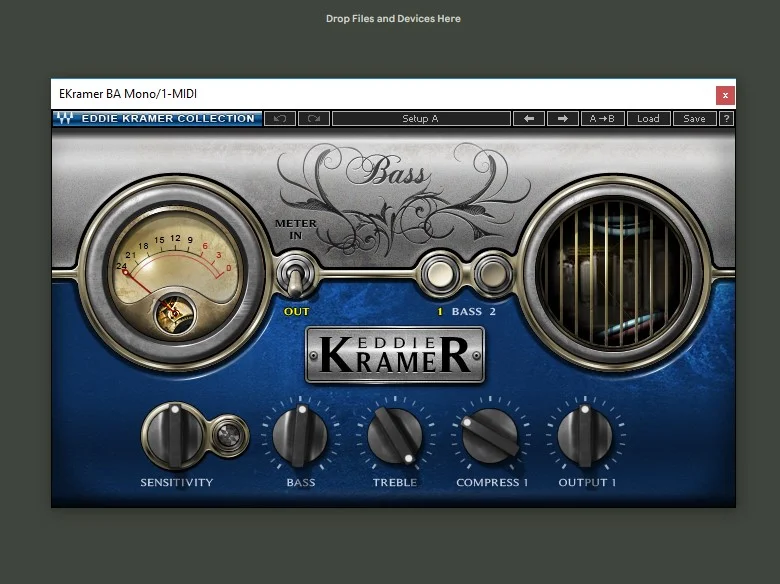
Task: Close the EKramer BA plugin window
Action: point(725,96)
